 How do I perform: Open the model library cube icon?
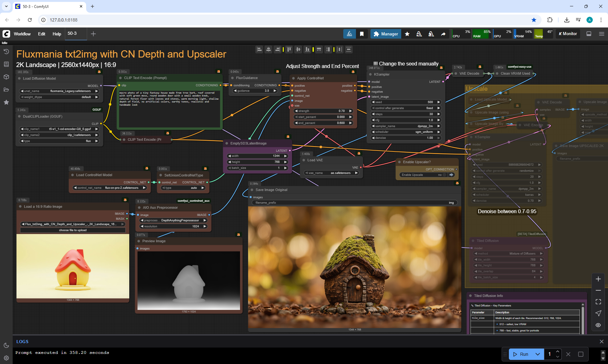6,77
